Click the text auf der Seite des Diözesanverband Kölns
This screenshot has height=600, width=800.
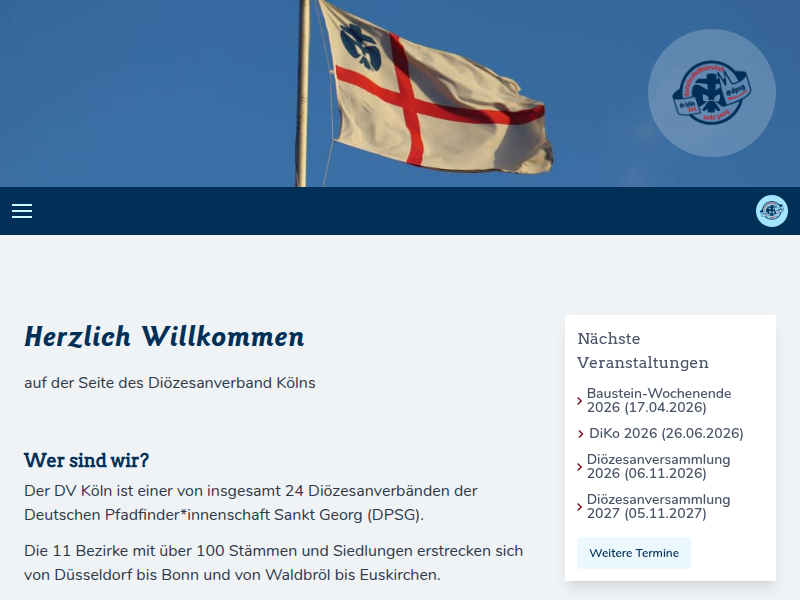coord(169,382)
